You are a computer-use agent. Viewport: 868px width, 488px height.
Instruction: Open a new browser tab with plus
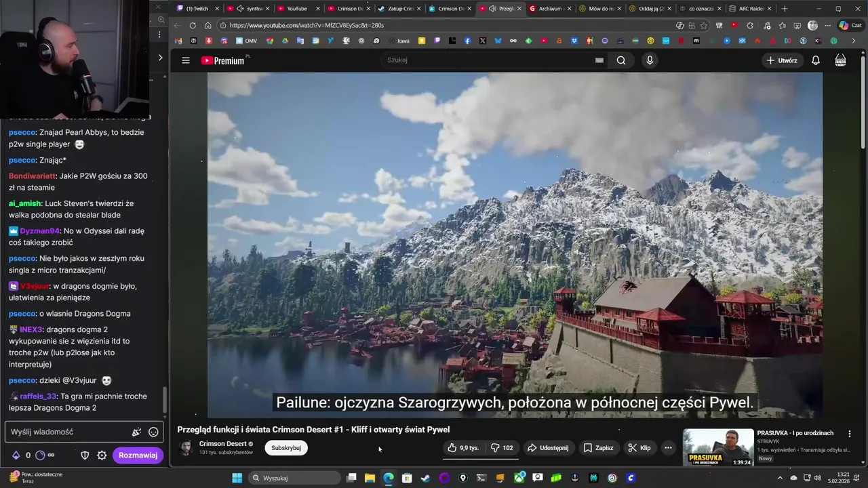[x=785, y=9]
